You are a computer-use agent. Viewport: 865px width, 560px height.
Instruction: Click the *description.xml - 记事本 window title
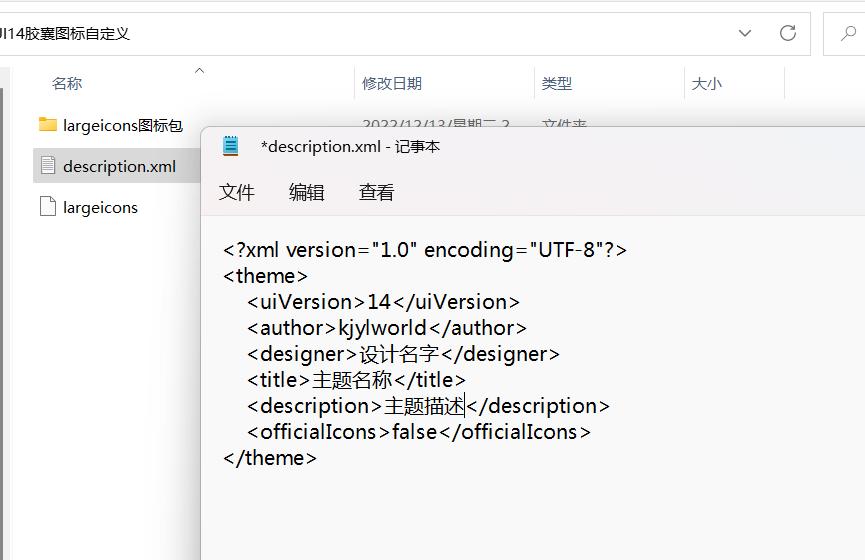[350, 147]
